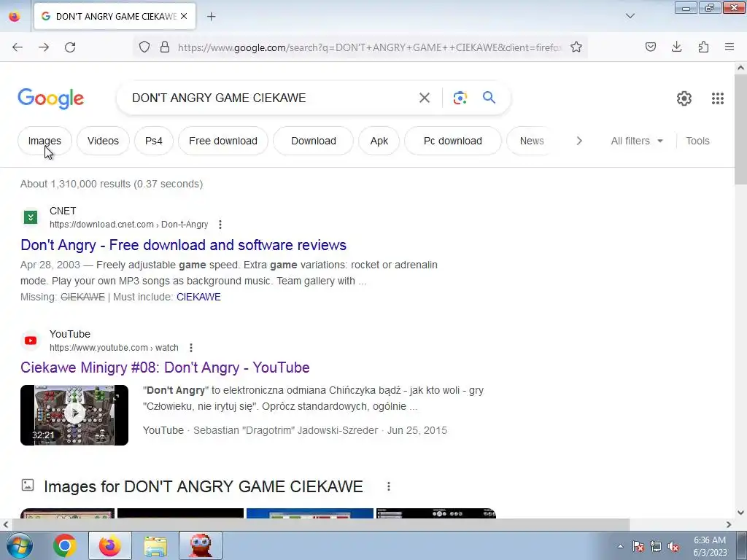The image size is (747, 560).
Task: Open a new tab with the plus button
Action: [212, 17]
